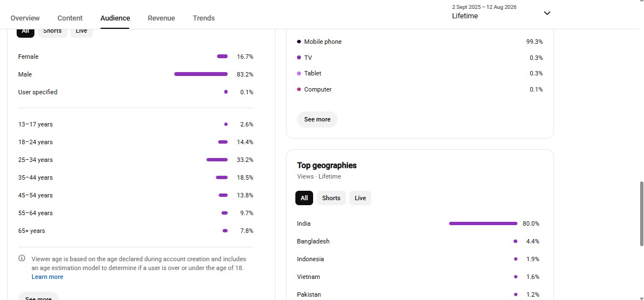Select Shorts filter in Top geographies
This screenshot has height=300, width=644.
(331, 198)
